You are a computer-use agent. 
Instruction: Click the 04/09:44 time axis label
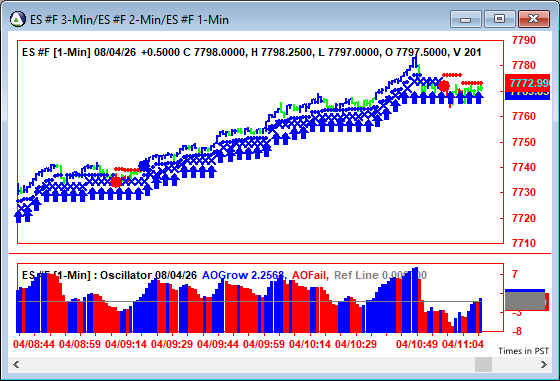coord(218,344)
